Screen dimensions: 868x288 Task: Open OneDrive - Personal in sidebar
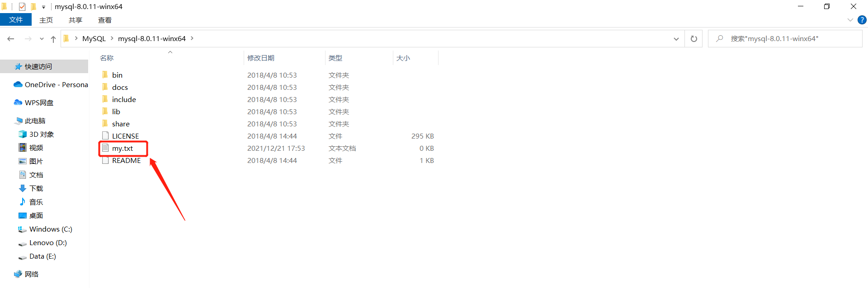tap(50, 84)
